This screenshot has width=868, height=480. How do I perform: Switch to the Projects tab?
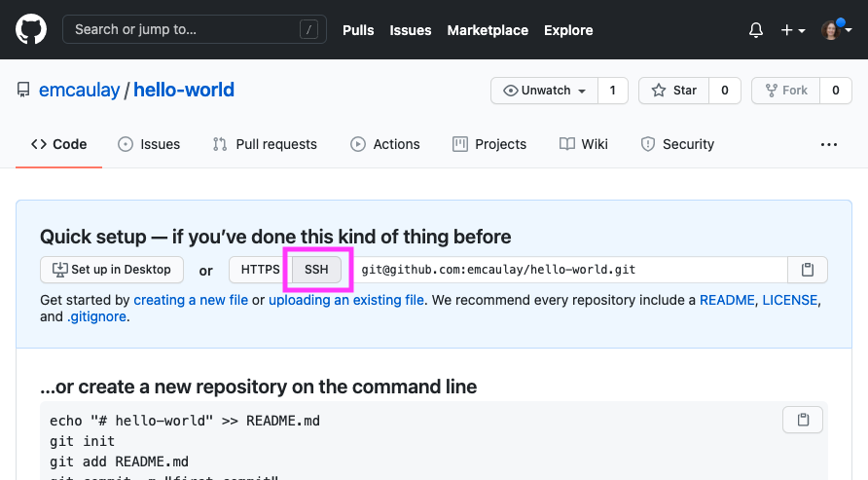[489, 144]
